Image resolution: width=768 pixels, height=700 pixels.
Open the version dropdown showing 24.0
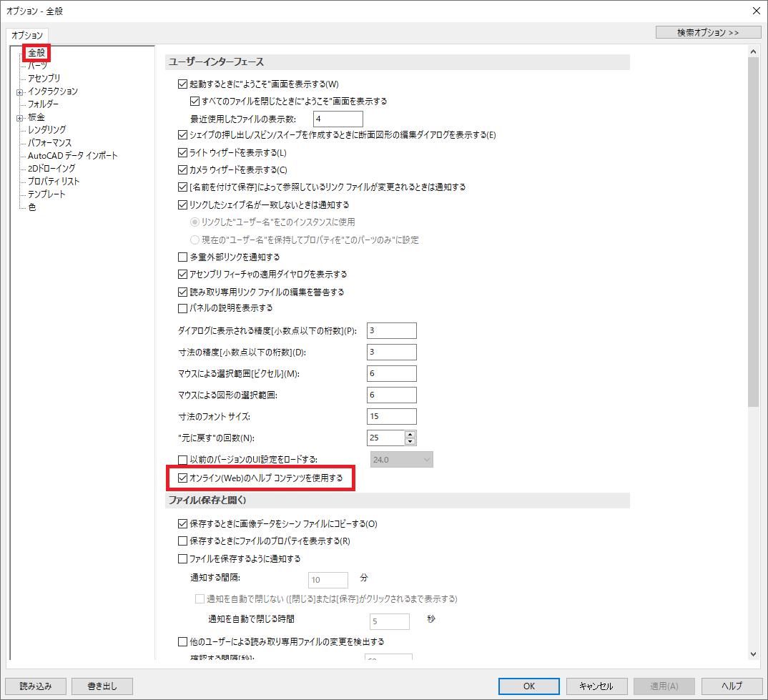point(425,459)
